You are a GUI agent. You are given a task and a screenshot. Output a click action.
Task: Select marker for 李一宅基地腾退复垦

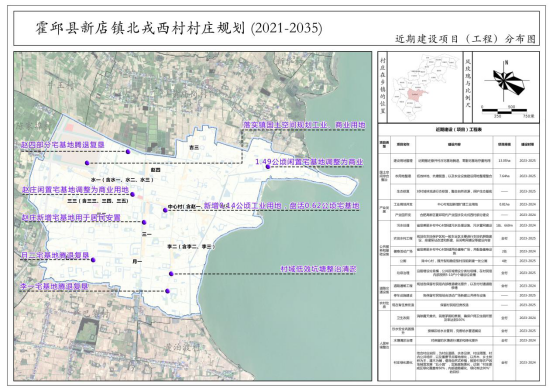(x=167, y=291)
